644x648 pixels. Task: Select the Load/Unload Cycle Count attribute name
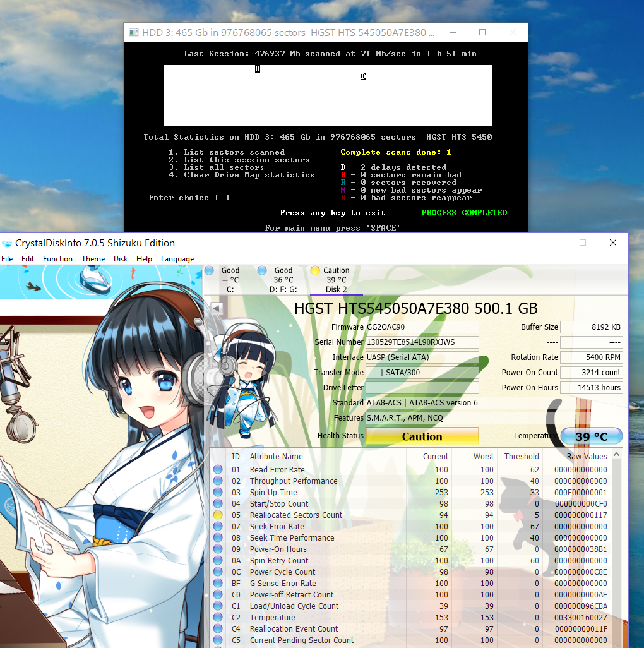[x=294, y=606]
